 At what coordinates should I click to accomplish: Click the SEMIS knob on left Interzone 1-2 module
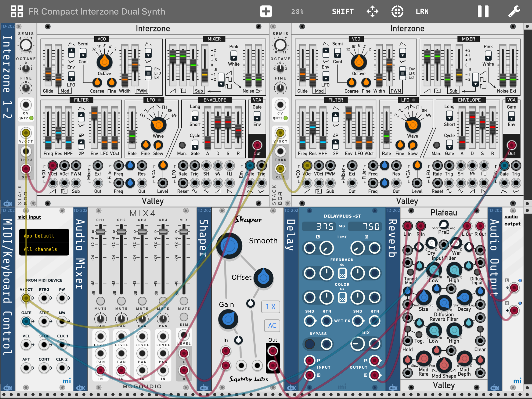pos(26,45)
